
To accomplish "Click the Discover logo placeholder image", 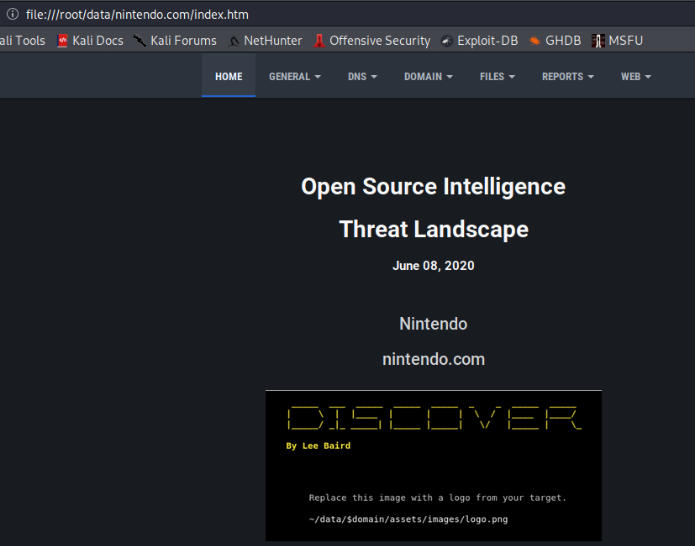I will tap(433, 465).
